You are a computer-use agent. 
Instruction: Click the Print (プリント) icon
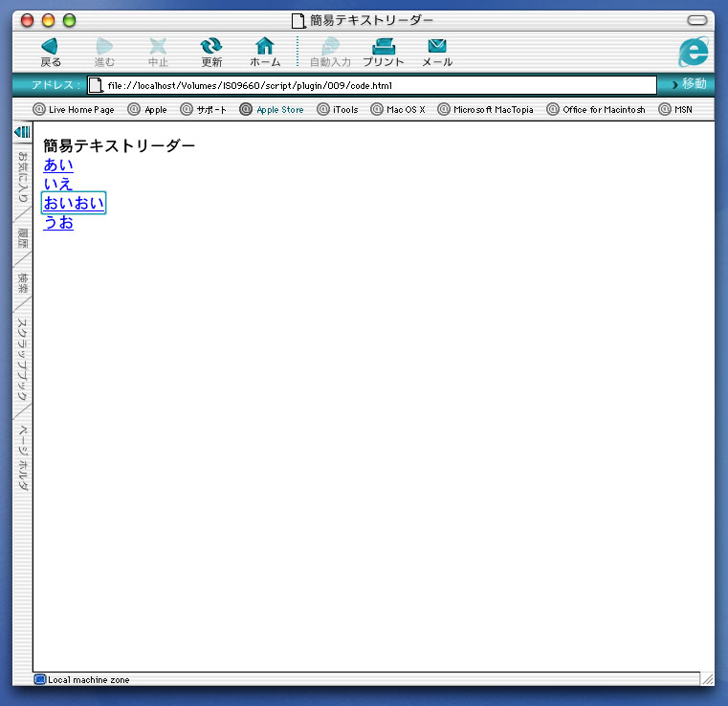[x=384, y=46]
